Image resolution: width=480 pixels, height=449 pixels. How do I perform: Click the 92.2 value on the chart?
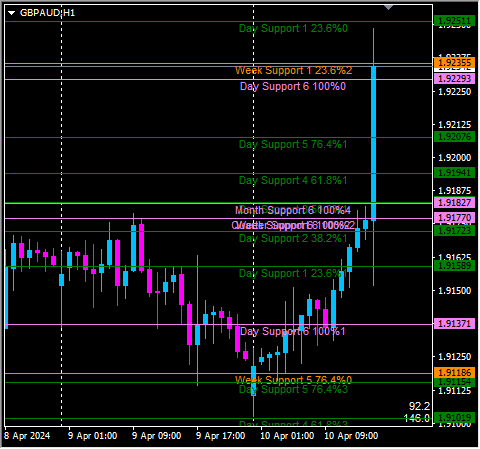pyautogui.click(x=420, y=406)
